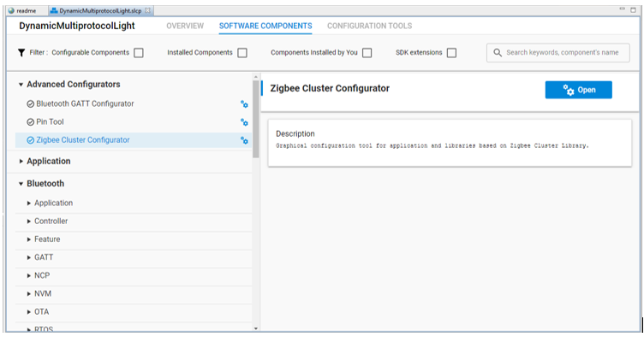644x337 pixels.
Task: Expand the Bluetooth Feature group
Action: (29, 239)
